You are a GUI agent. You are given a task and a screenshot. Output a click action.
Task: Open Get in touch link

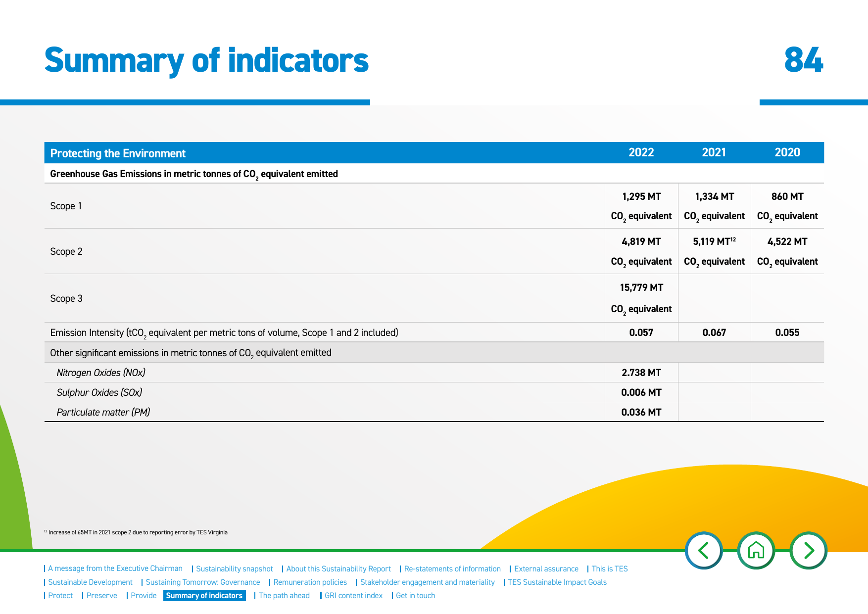415,595
